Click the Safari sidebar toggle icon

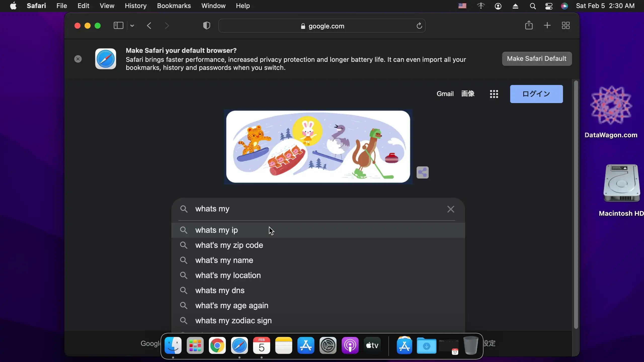click(118, 26)
